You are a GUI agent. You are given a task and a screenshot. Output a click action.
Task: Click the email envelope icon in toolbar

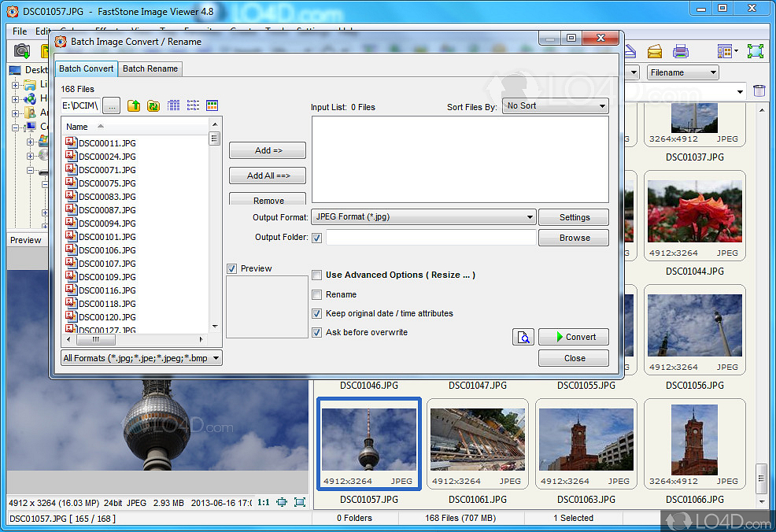pyautogui.click(x=655, y=52)
